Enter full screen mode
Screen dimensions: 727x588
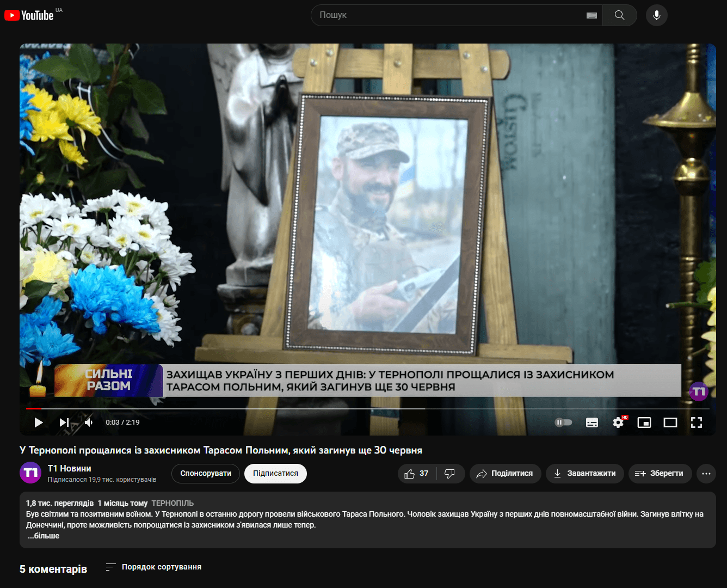click(697, 422)
